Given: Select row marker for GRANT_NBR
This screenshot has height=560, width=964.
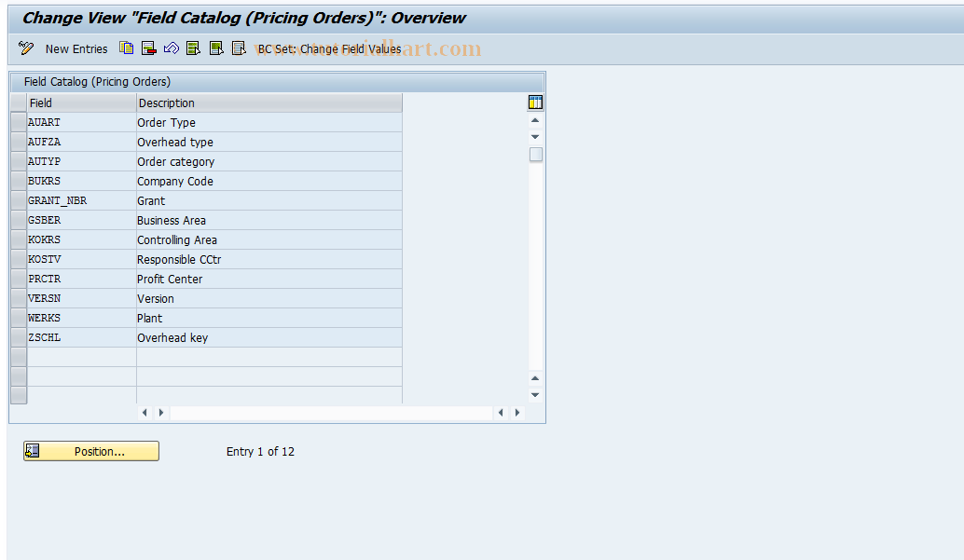Looking at the screenshot, I should coord(19,201).
